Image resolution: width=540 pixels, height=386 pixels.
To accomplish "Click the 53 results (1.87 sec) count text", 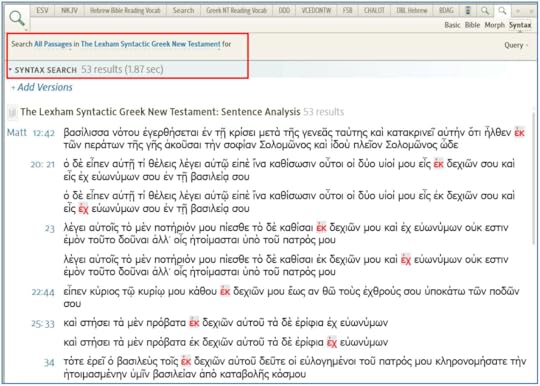I will [x=122, y=70].
